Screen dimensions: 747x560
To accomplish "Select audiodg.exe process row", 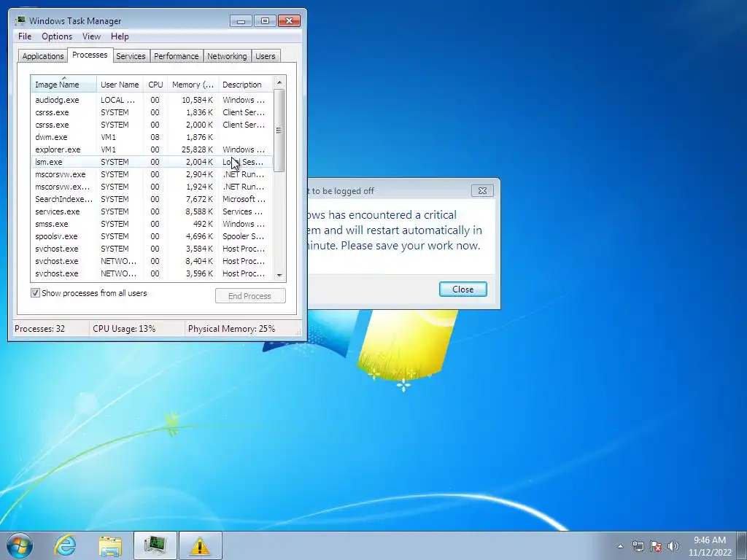I will tap(152, 100).
